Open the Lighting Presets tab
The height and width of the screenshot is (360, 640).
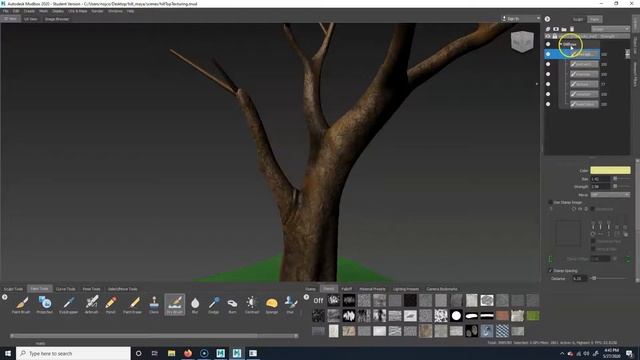pyautogui.click(x=406, y=289)
